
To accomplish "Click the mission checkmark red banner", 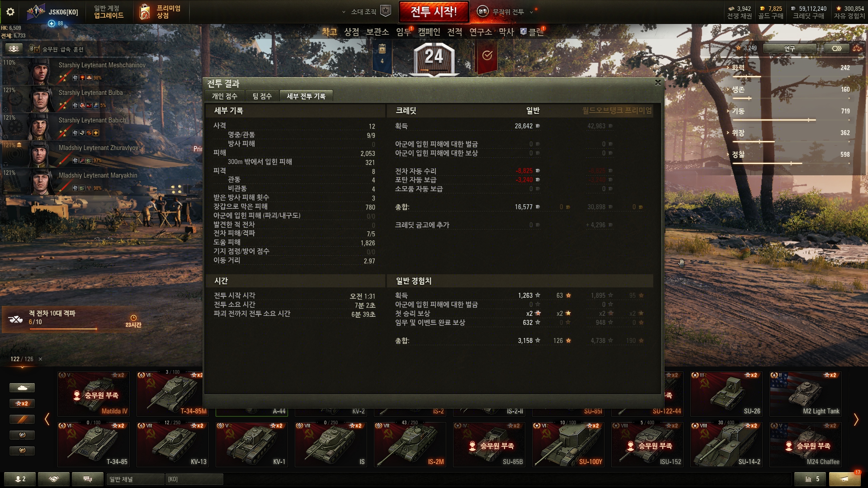I will [x=487, y=56].
